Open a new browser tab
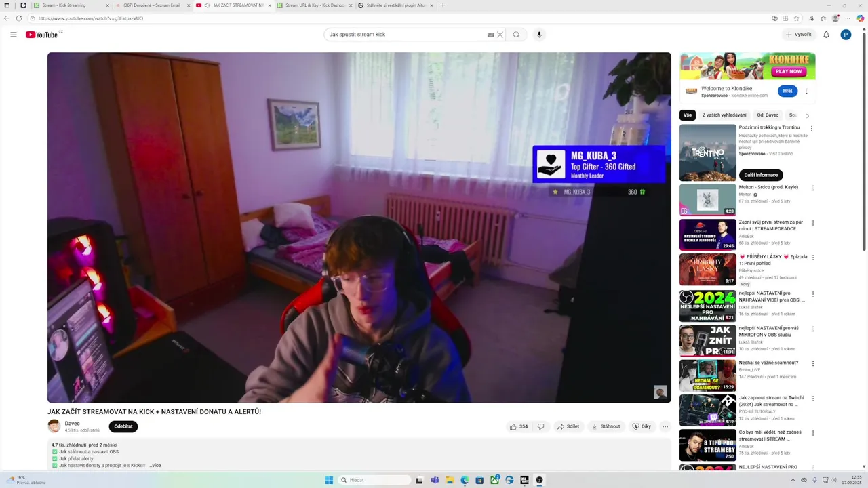The width and height of the screenshot is (868, 488). (x=443, y=5)
